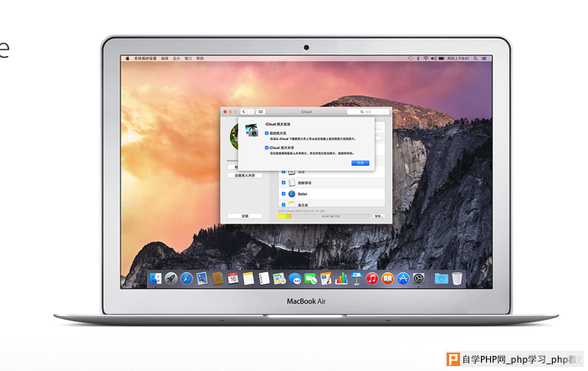This screenshot has height=371, width=588.
Task: Open Finder from the Dock
Action: pyautogui.click(x=156, y=279)
